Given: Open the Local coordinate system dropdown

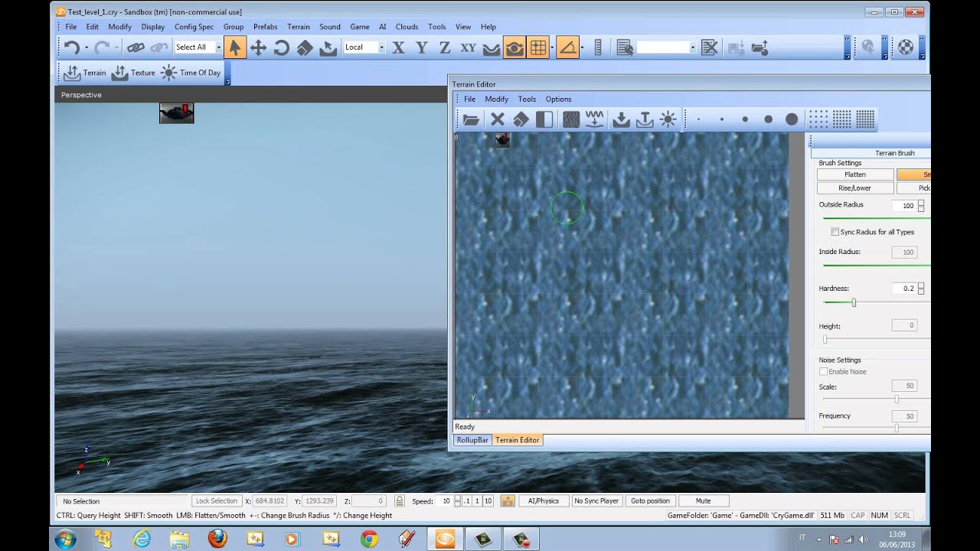Looking at the screenshot, I should pyautogui.click(x=381, y=47).
